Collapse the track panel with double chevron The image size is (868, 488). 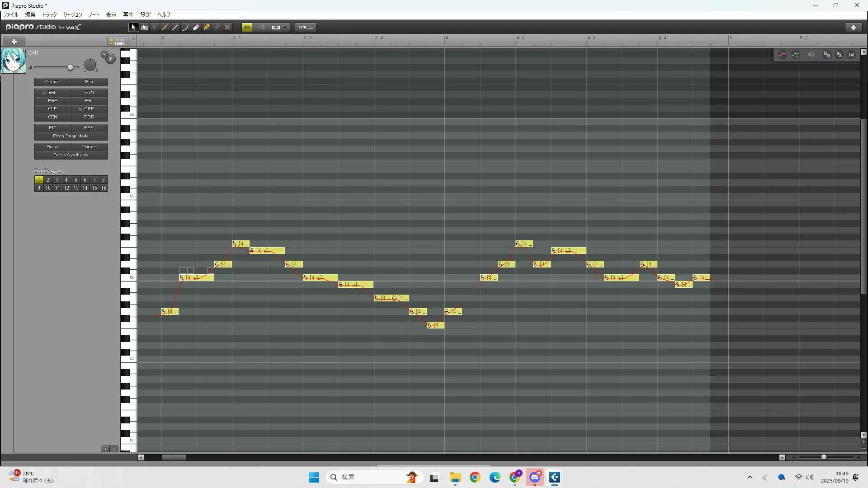[x=133, y=39]
